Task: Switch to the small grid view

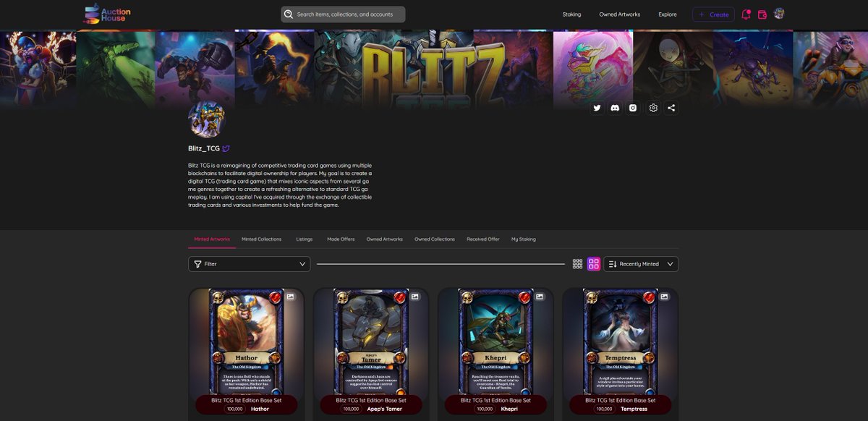Action: [x=577, y=264]
